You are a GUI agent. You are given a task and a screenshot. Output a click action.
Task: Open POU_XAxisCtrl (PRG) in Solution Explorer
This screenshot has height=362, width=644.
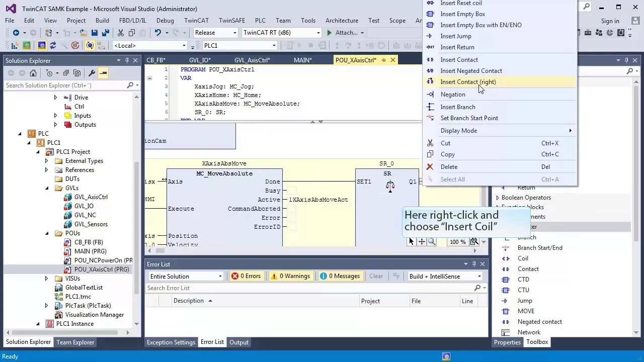[x=101, y=269]
